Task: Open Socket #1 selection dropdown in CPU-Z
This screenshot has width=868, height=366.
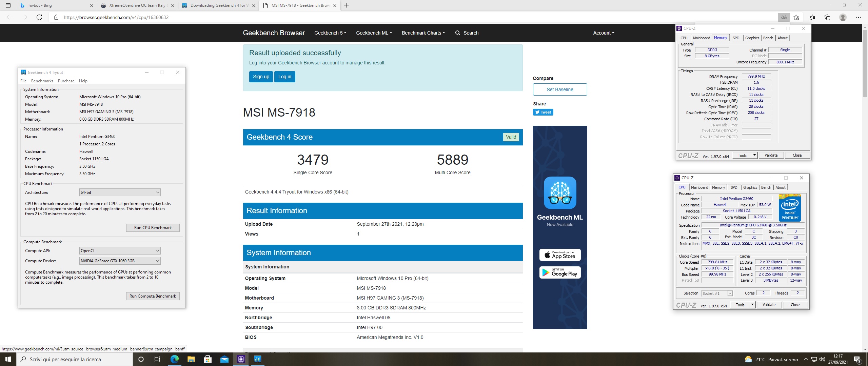Action: pos(717,293)
